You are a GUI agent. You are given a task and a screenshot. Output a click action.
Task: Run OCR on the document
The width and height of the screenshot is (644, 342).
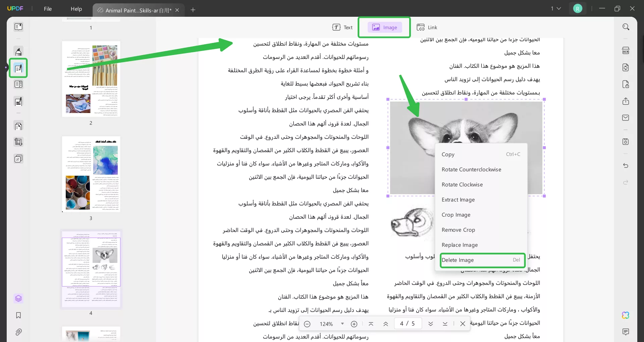point(626,50)
